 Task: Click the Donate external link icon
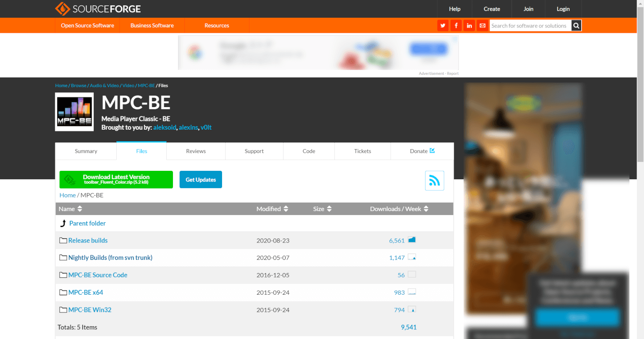432,150
